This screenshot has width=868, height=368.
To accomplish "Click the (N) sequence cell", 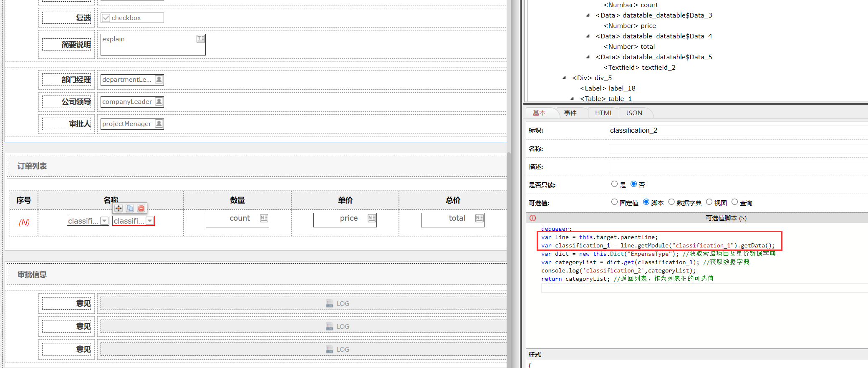I will tap(24, 222).
